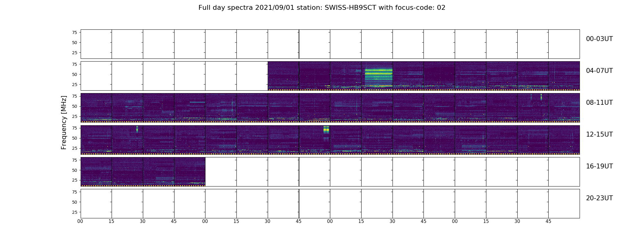The width and height of the screenshot is (644, 245).
Task: Click the '75' y-tick of the 12-15UT row
Action: click(75, 128)
